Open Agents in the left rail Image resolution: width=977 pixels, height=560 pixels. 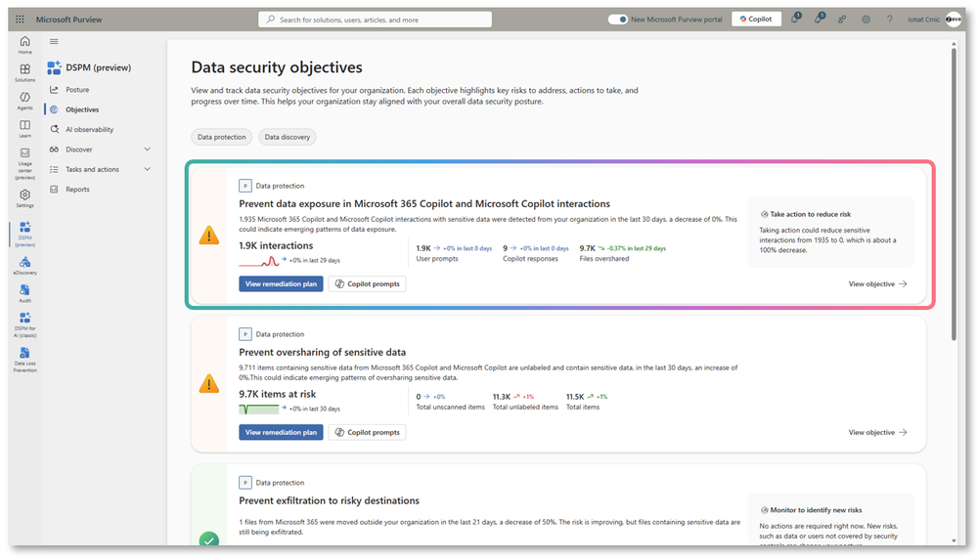click(x=24, y=101)
